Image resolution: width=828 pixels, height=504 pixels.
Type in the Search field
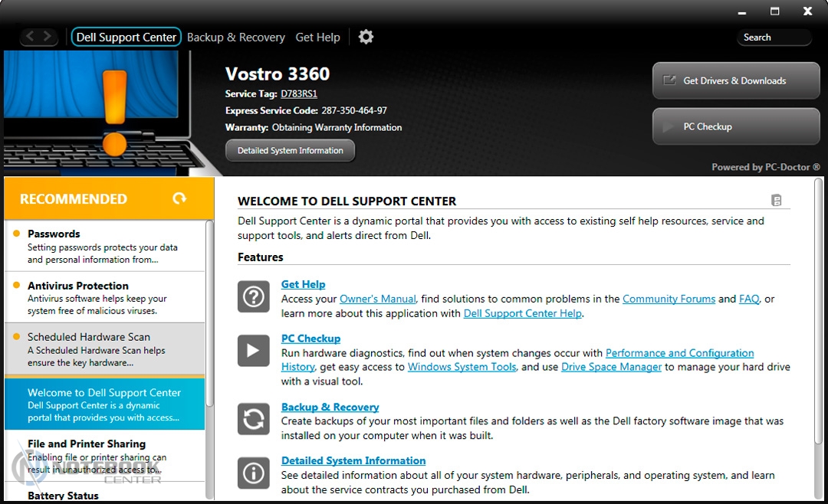[774, 38]
